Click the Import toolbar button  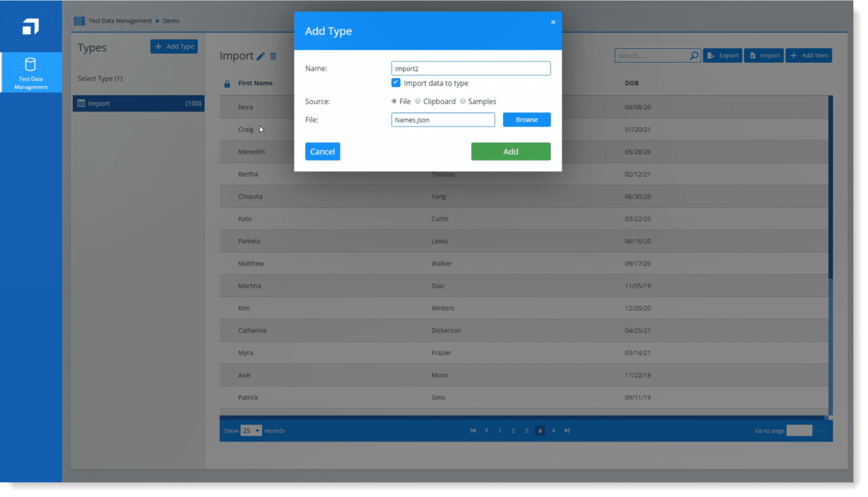pyautogui.click(x=764, y=55)
